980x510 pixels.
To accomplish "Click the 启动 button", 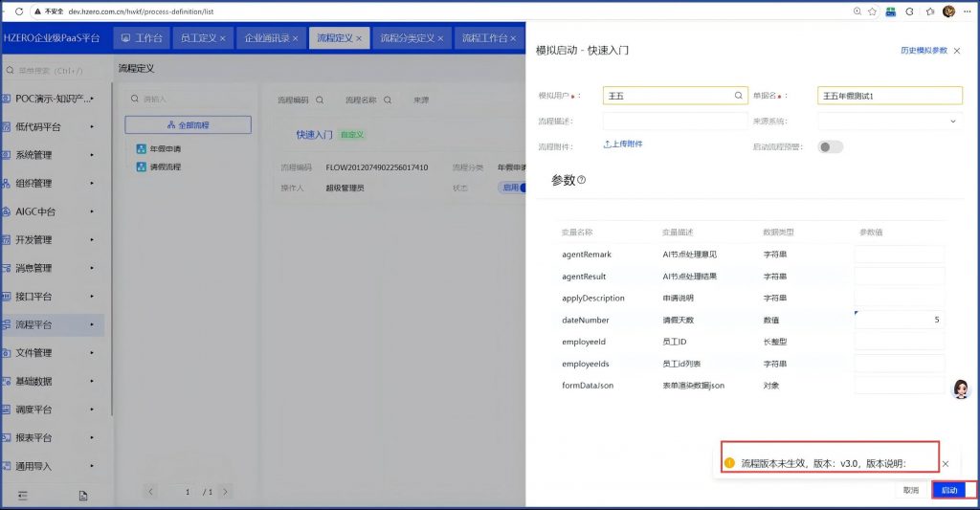I will coord(948,490).
